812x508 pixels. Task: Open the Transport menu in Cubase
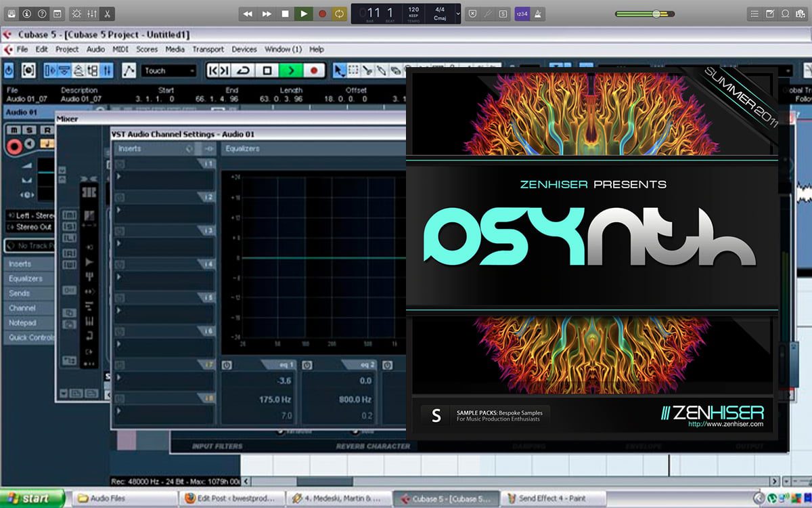208,49
